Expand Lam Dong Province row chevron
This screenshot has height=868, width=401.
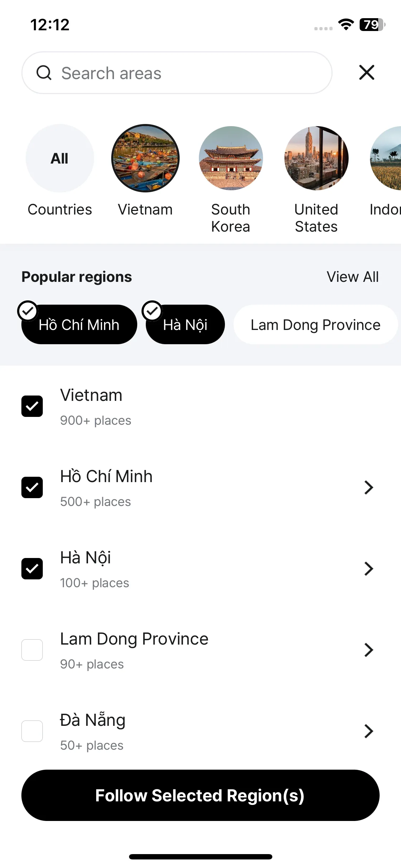(369, 650)
